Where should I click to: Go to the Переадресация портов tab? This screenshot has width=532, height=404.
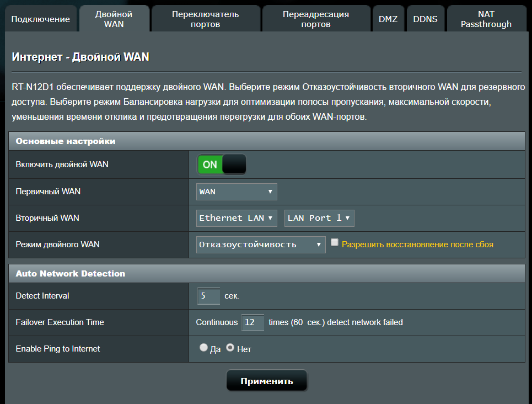point(316,19)
